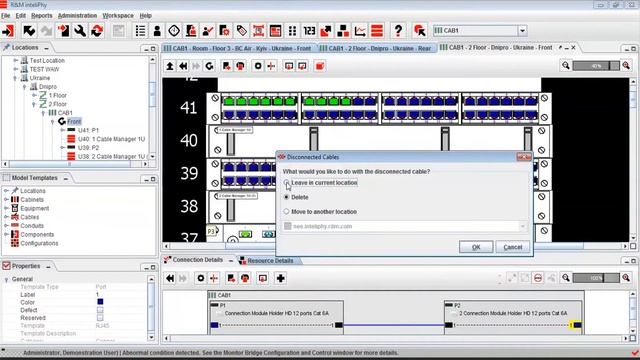Click the up-arrow go-to-parent icon in cabinet toolbar
Image resolution: width=640 pixels, height=360 pixels.
170,66
